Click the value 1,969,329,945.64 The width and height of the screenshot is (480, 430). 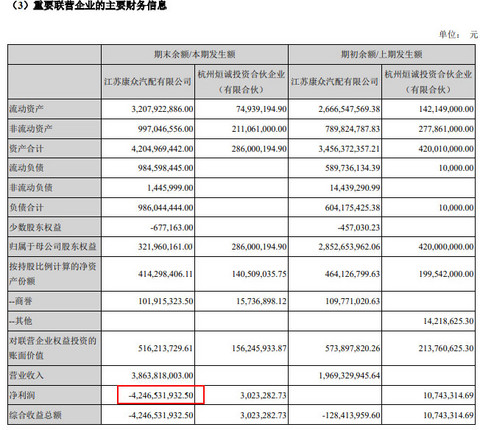(349, 376)
